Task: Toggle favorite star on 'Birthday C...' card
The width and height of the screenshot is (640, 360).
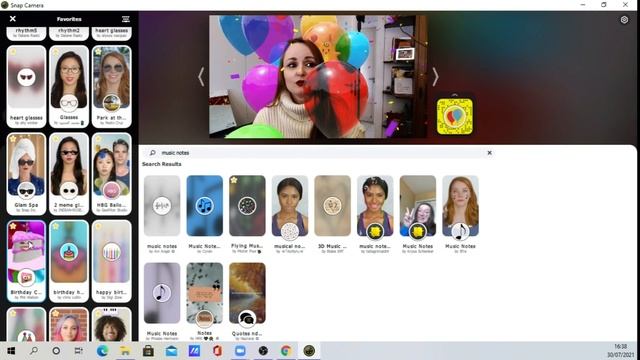Action: [13, 226]
